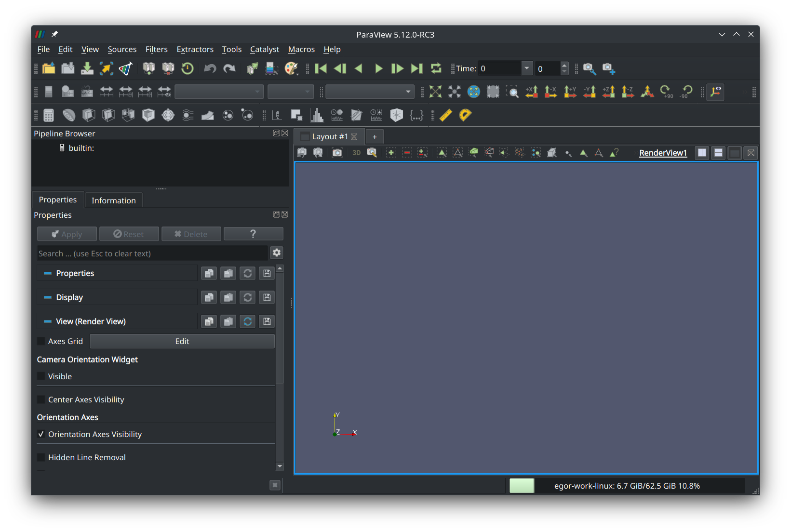Select the Layout #1 tab

click(x=330, y=136)
